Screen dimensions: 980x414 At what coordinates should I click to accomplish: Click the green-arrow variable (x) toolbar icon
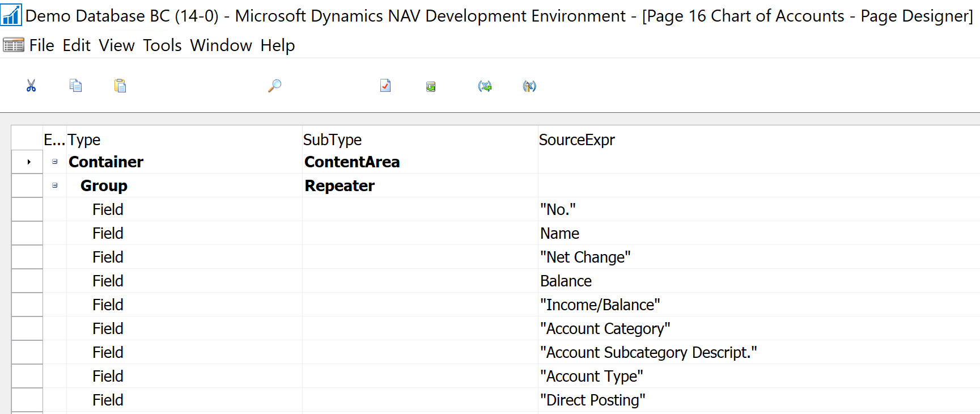click(x=485, y=86)
